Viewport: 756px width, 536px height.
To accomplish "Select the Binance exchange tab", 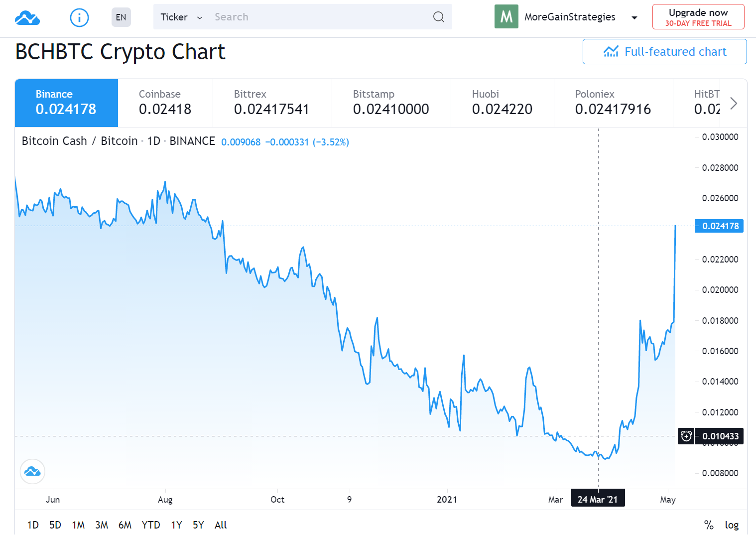I will (66, 103).
